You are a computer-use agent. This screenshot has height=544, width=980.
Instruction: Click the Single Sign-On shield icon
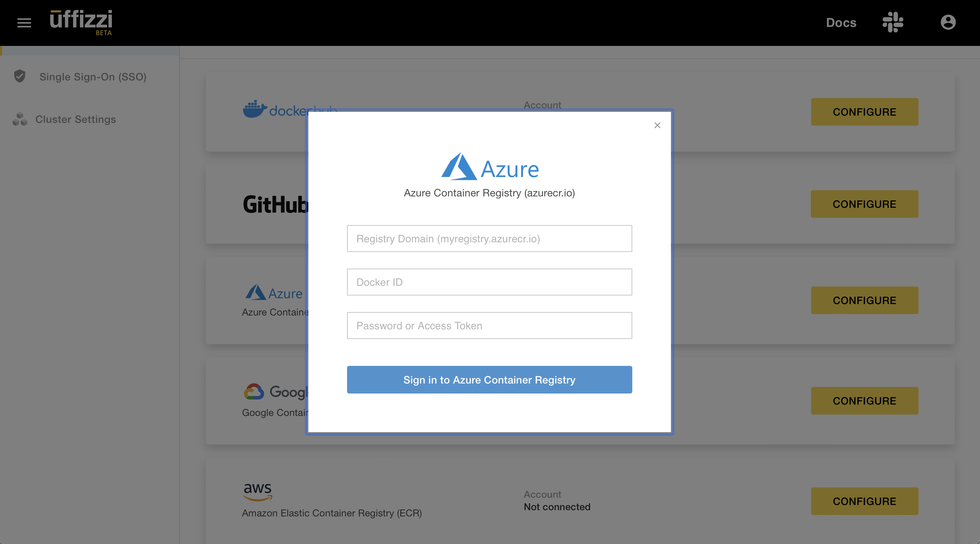click(20, 76)
